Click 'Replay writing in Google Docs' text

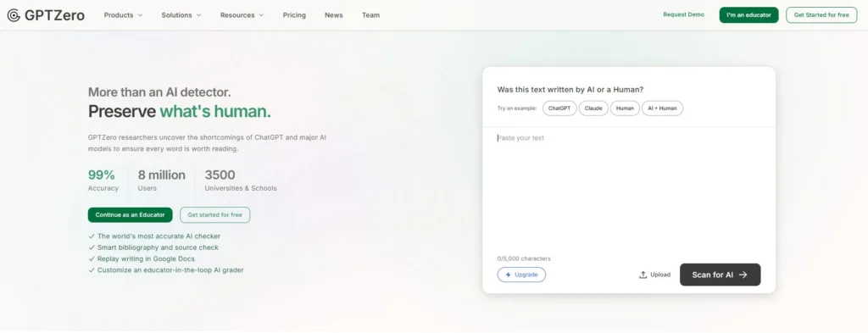146,259
